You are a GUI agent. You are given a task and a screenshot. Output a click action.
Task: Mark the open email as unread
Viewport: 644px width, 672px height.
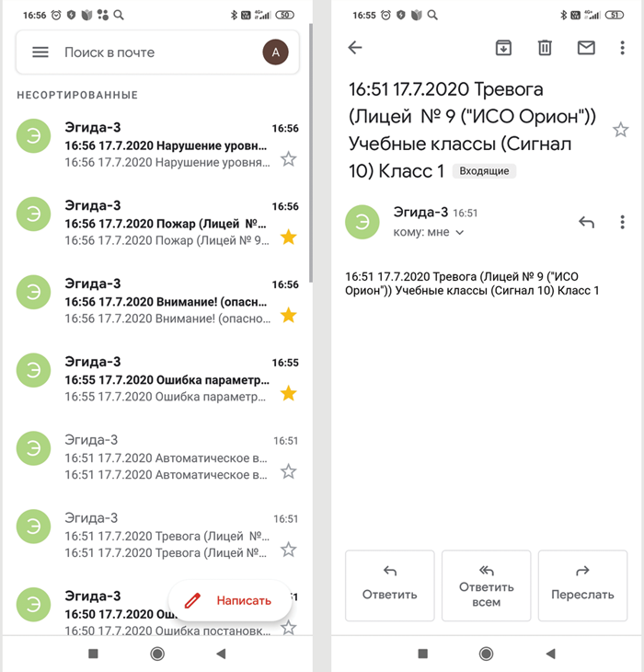586,48
